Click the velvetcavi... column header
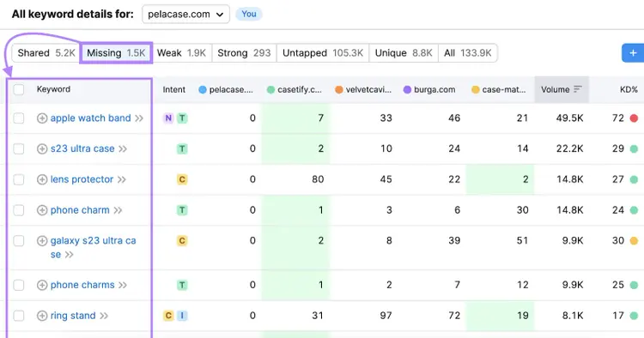 tap(364, 89)
